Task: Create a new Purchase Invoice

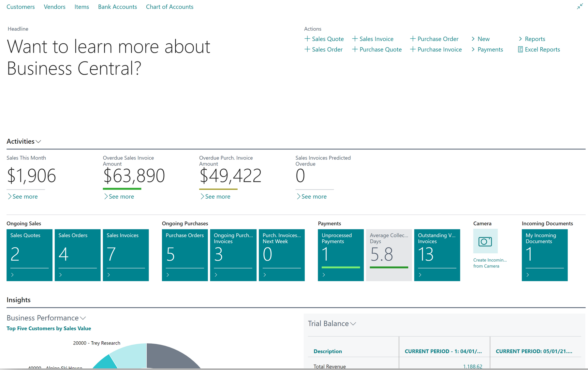Action: (436, 50)
